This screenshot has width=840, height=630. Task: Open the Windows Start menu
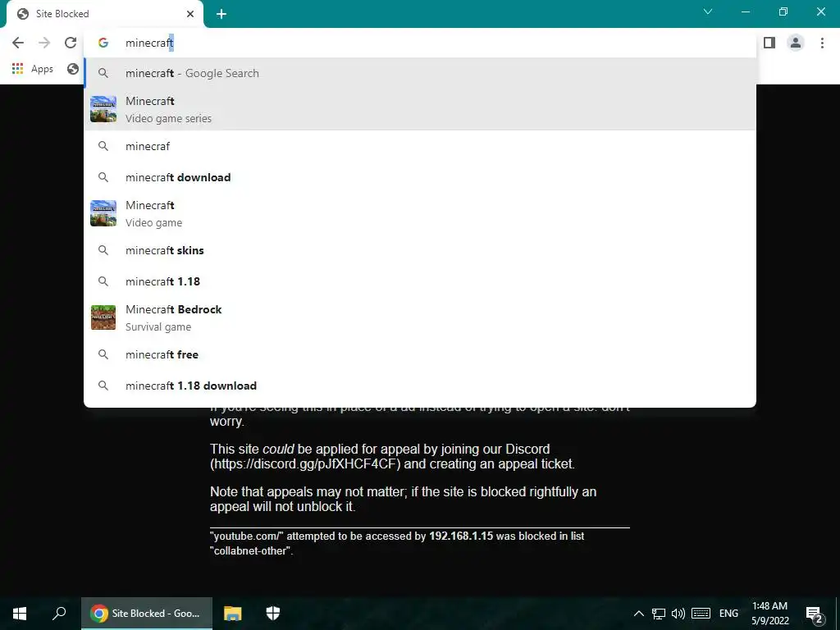20,614
